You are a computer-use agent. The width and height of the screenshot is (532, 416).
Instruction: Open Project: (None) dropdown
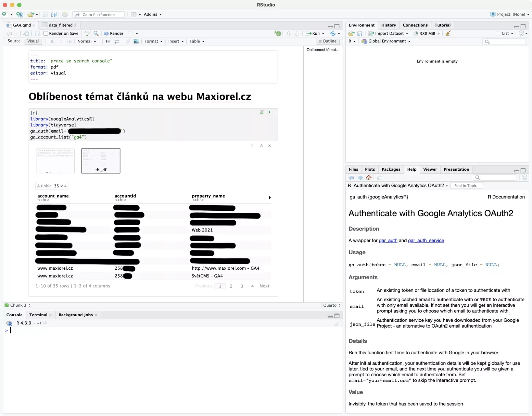click(x=510, y=14)
